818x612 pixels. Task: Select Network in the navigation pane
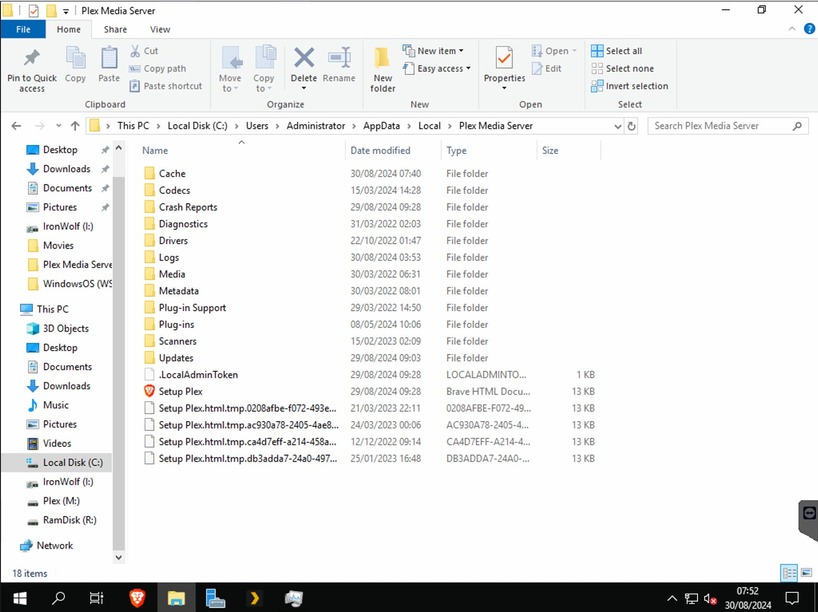(54, 546)
